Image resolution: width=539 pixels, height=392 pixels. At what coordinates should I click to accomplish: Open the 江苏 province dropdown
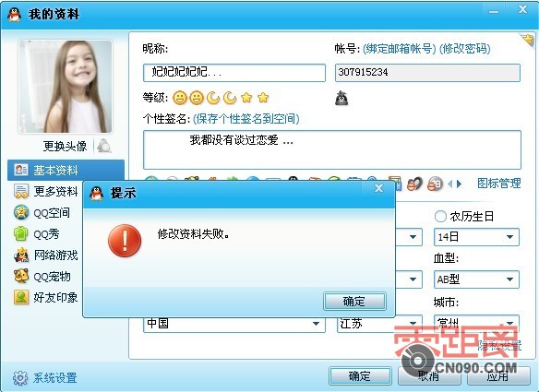point(379,324)
